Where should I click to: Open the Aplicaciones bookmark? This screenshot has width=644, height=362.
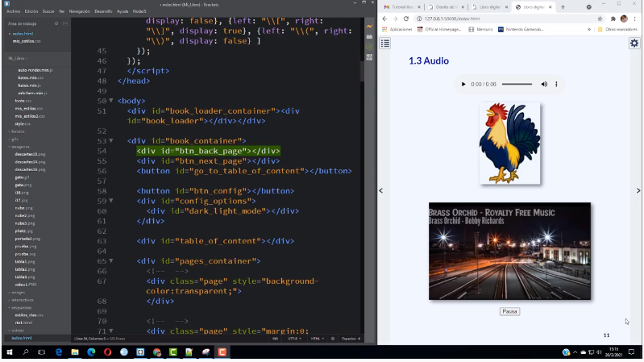click(x=397, y=30)
